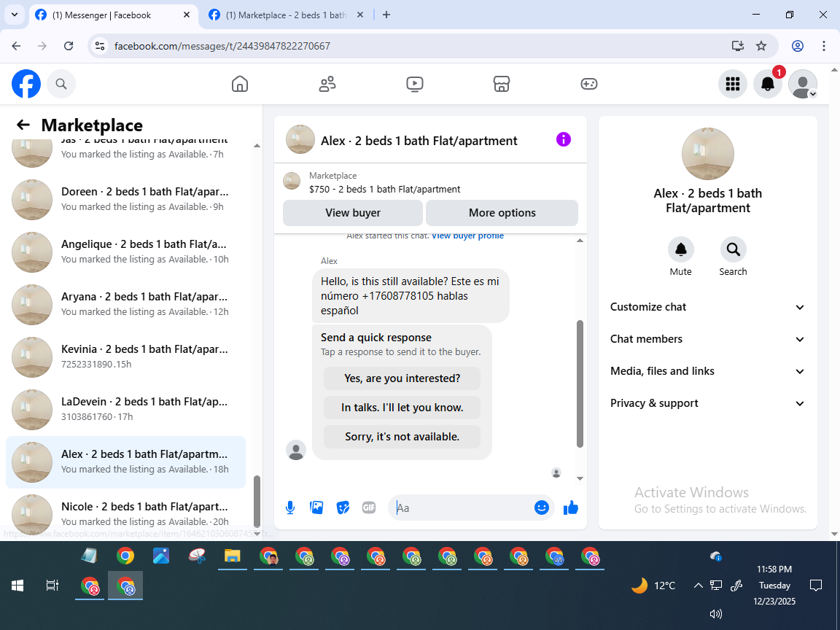The width and height of the screenshot is (840, 630).
Task: Open tab search dropdown arrow
Action: click(x=15, y=15)
